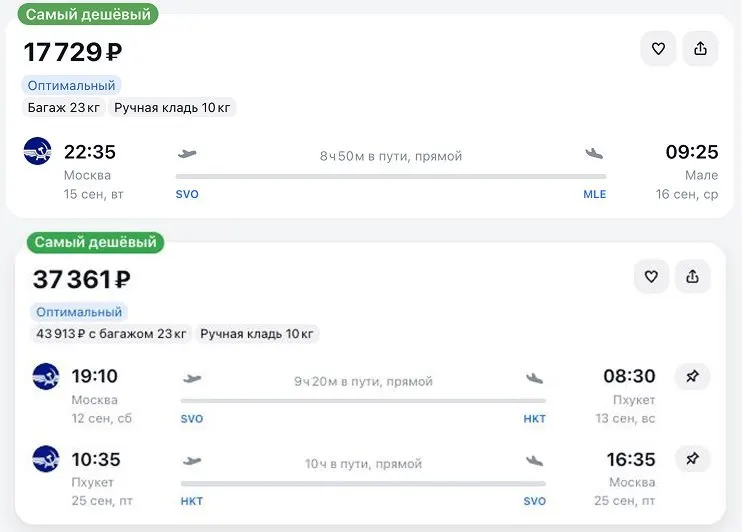Pin the Moscow to Phuket 19:10 flight
The height and width of the screenshot is (532, 742).
692,376
